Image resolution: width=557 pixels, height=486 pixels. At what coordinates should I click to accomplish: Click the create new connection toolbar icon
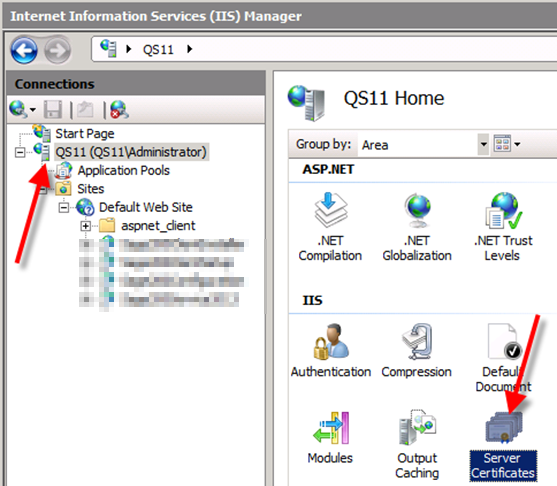19,109
